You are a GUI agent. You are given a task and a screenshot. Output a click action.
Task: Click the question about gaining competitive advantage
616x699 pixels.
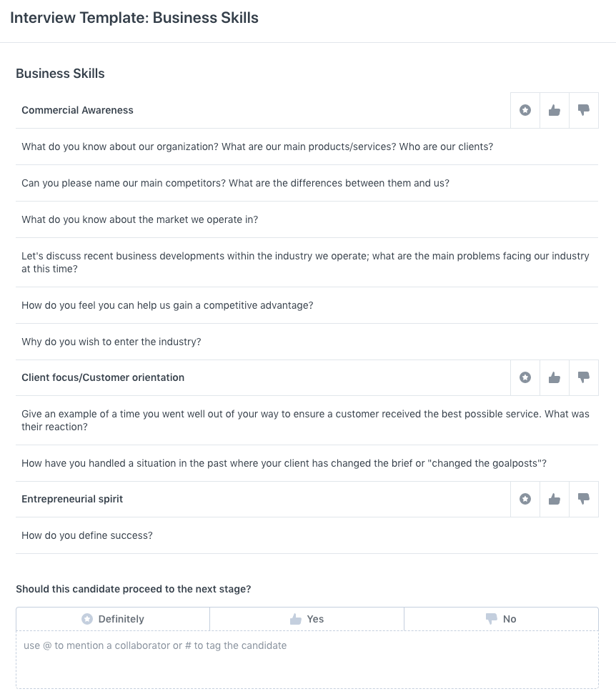click(167, 305)
